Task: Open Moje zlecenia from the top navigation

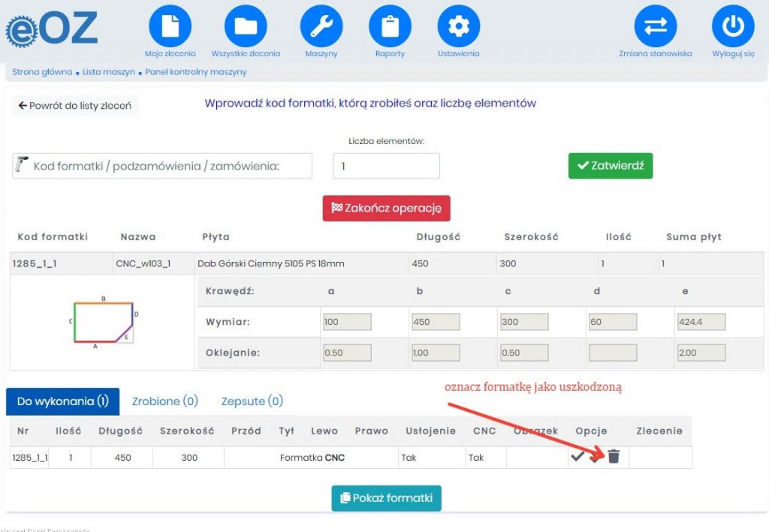Action: coord(170,26)
